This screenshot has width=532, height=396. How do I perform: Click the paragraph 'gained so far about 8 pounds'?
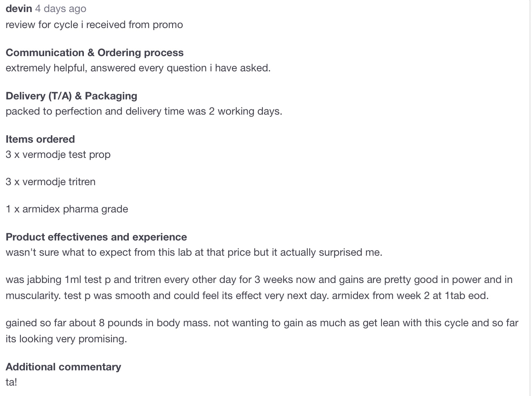click(262, 331)
